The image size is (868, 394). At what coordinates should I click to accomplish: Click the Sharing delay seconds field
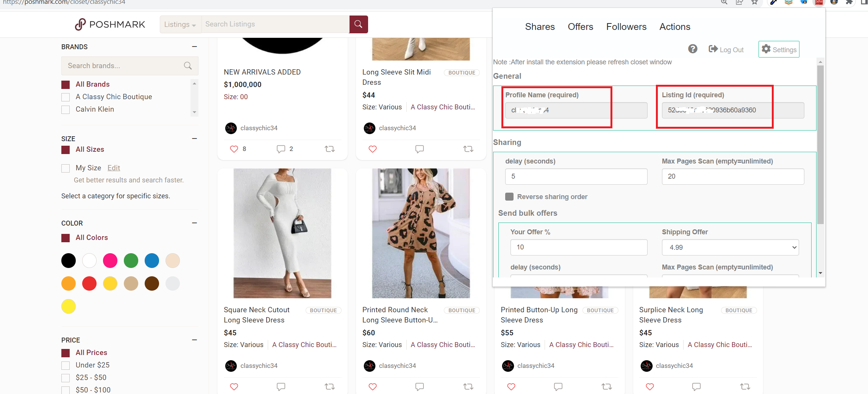(x=576, y=176)
